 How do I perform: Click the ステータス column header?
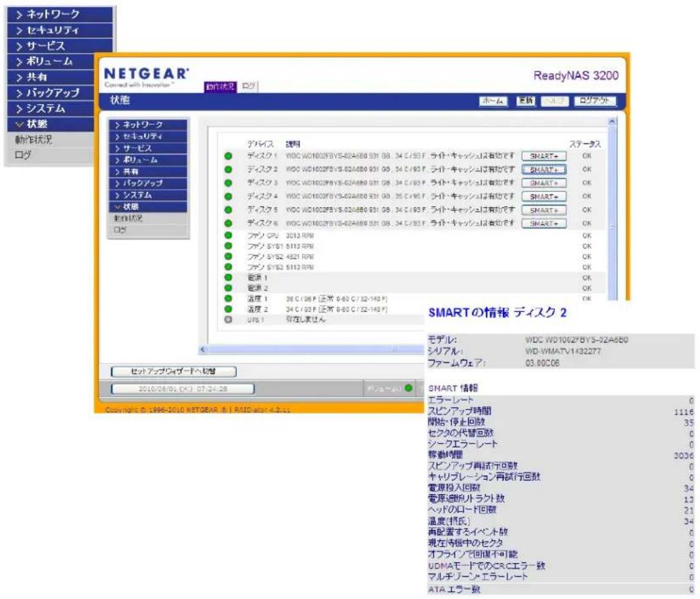coord(585,144)
